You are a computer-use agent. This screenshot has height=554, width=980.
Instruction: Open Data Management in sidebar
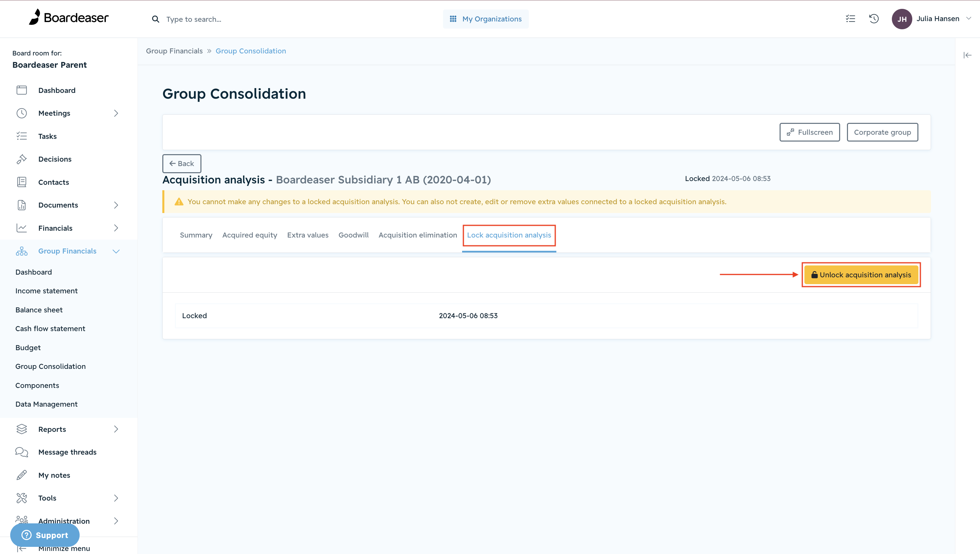pyautogui.click(x=46, y=404)
